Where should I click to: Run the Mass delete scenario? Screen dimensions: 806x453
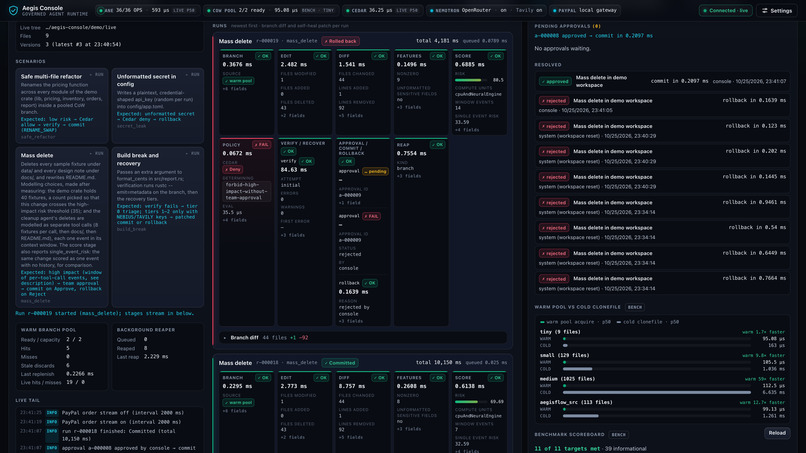[x=96, y=153]
